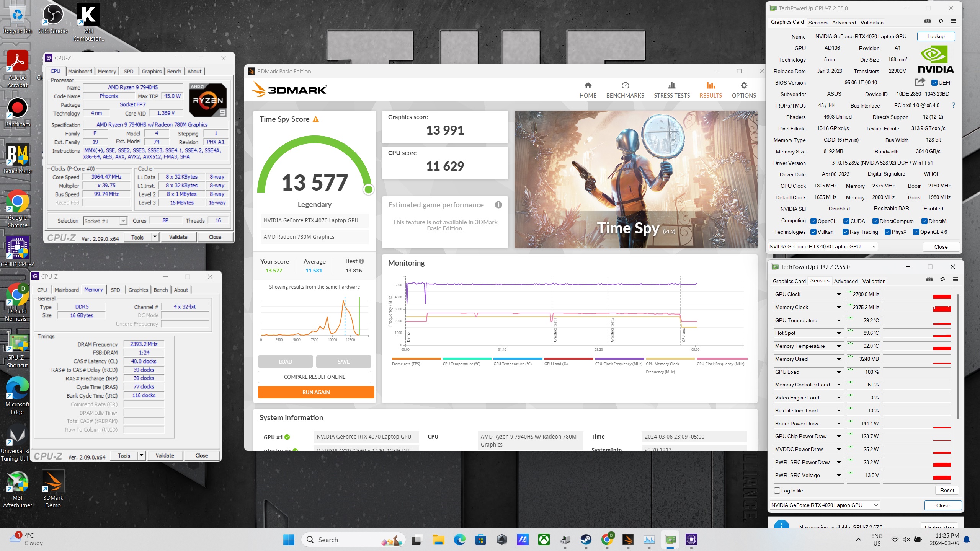Open BENCHMARKS gauge icon in 3DMark
This screenshot has height=551, width=980.
[625, 85]
